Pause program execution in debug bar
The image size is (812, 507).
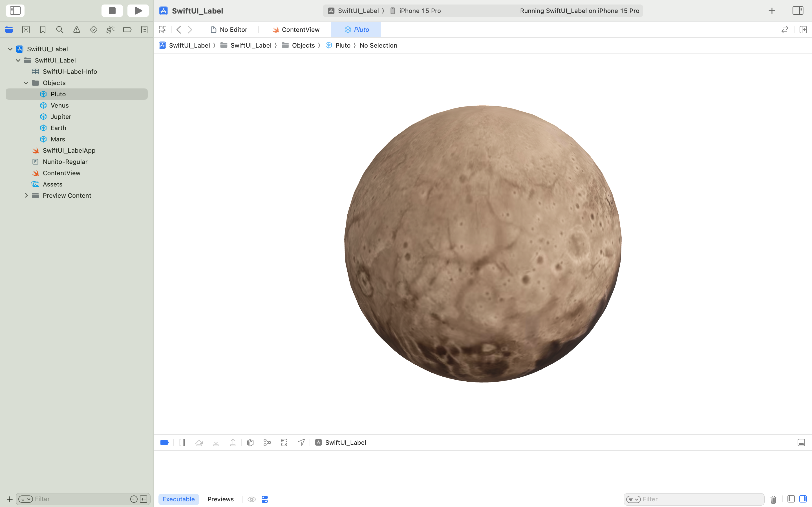(x=182, y=442)
